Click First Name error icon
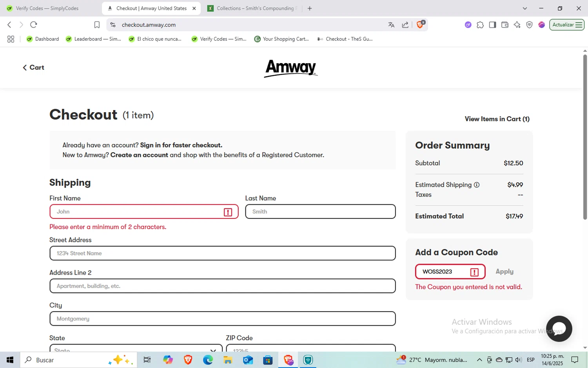 (x=228, y=212)
